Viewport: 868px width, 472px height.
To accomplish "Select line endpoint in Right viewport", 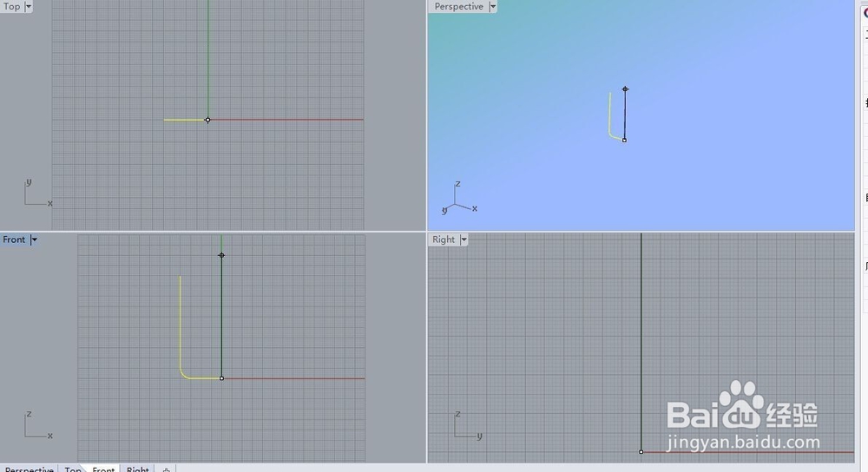I will 641,451.
